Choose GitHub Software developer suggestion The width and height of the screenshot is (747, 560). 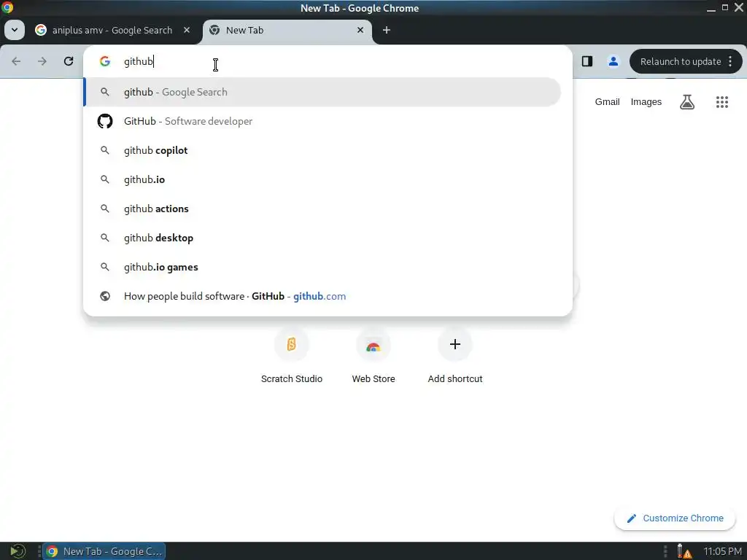(322, 122)
